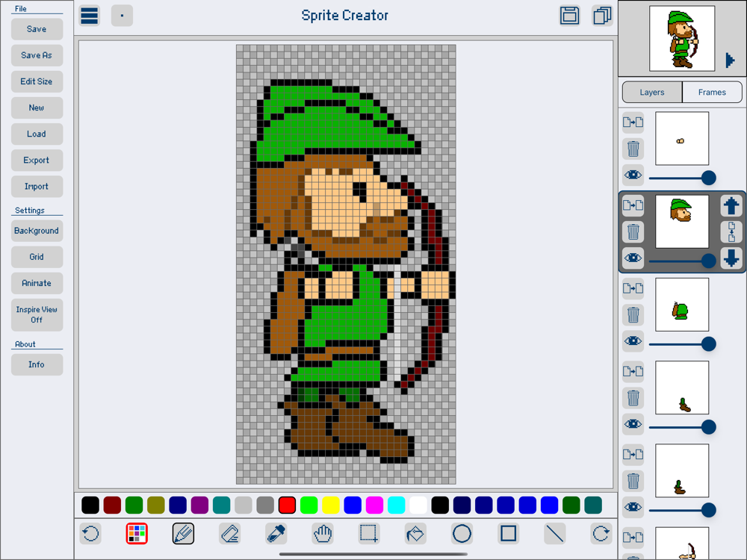
Task: Hide the green torso layer
Action: 633,341
